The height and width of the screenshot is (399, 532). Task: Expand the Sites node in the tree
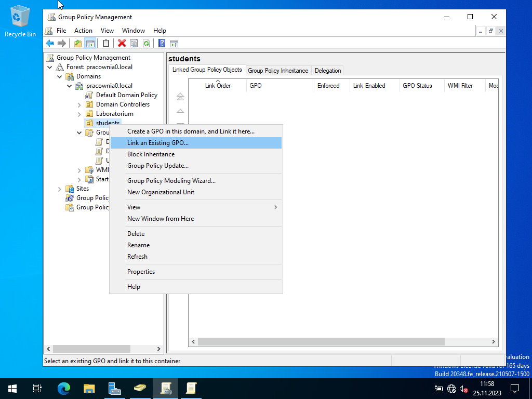[60, 189]
